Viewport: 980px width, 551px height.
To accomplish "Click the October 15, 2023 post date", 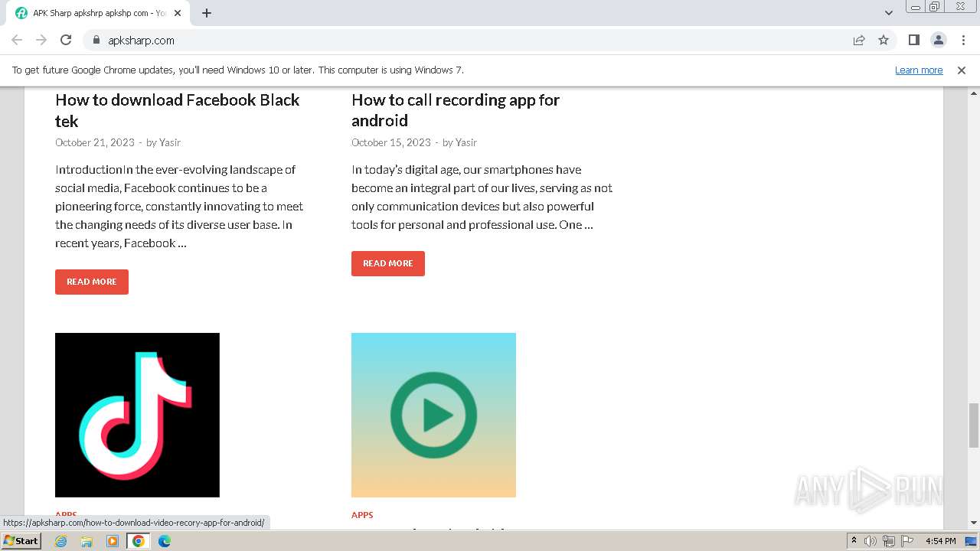I will click(391, 142).
